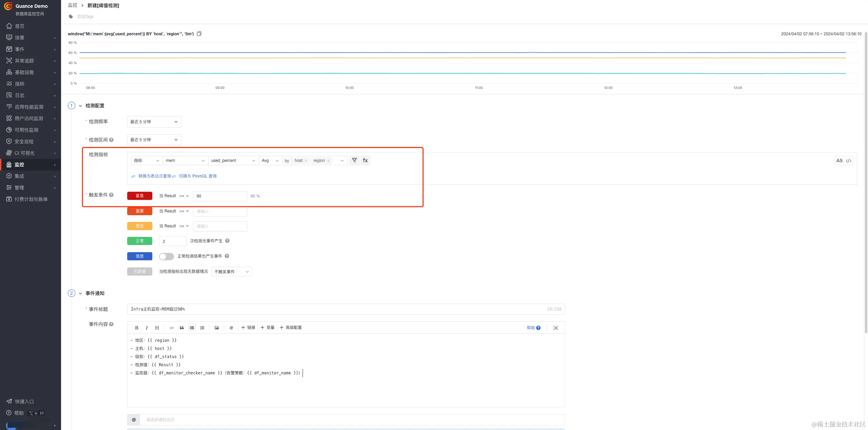Click the fullscreen icon in editor toolbar

tap(555, 328)
